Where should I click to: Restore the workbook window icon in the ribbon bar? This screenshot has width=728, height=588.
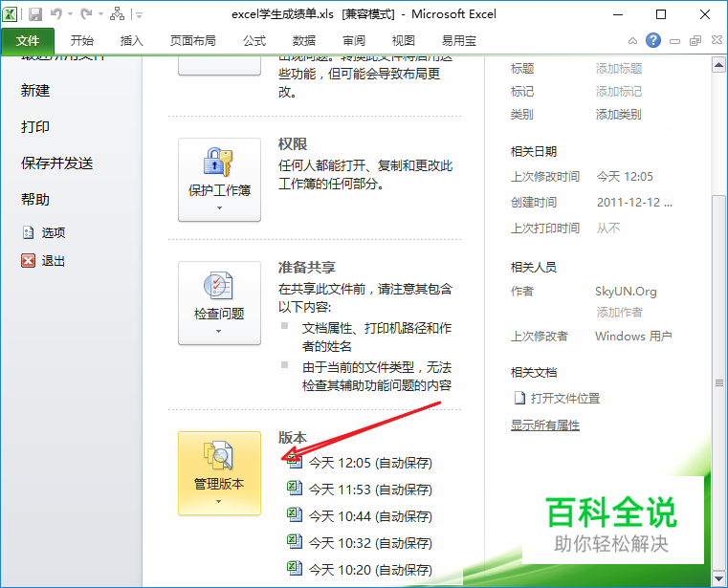click(x=695, y=41)
